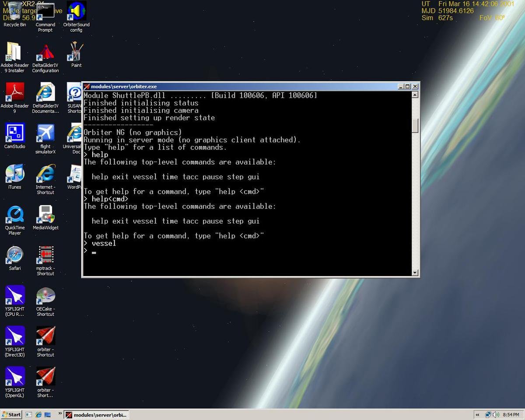Click the 'vessel' command line in console
525x420 pixels.
pyautogui.click(x=100, y=243)
